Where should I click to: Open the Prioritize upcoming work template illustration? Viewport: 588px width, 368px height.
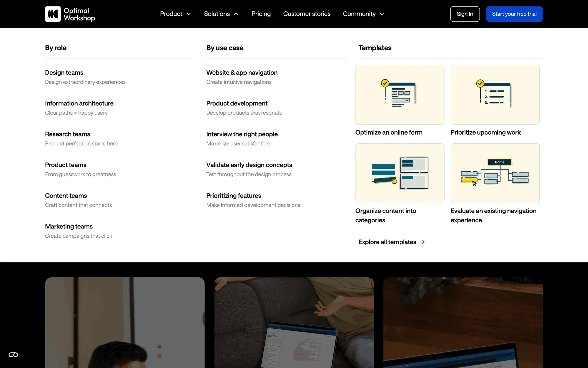[x=495, y=94]
